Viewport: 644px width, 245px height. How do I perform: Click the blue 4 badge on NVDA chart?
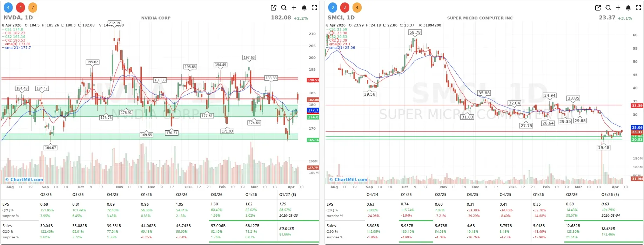(8, 7)
